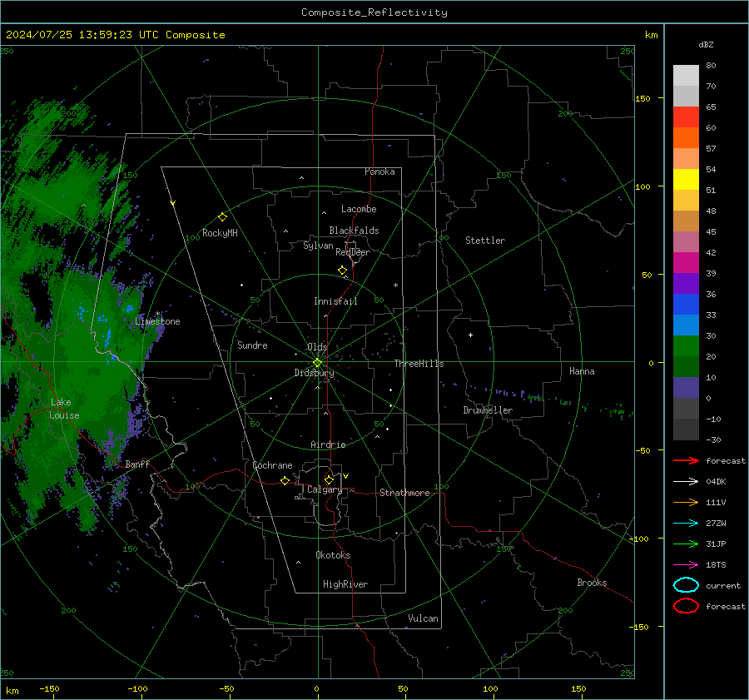This screenshot has width=749, height=700.
Task: Click the white plus marker west of Hanna
Action: click(x=470, y=335)
